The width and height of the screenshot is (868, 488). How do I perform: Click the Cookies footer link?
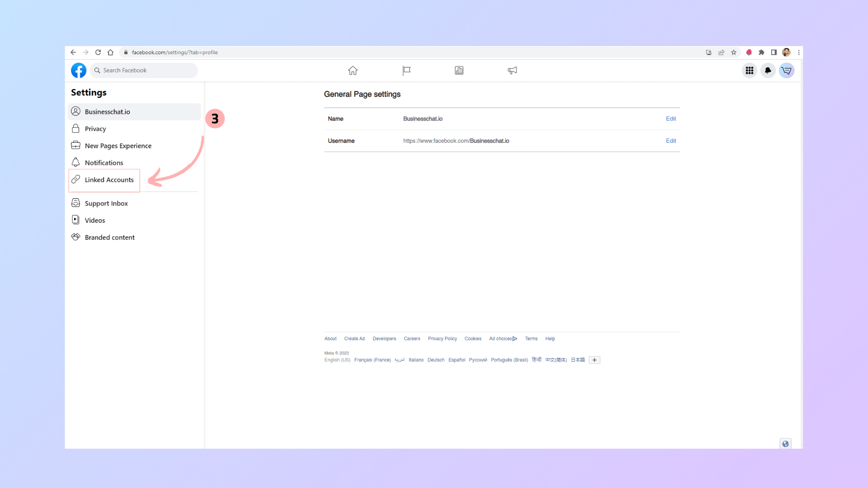pos(473,338)
